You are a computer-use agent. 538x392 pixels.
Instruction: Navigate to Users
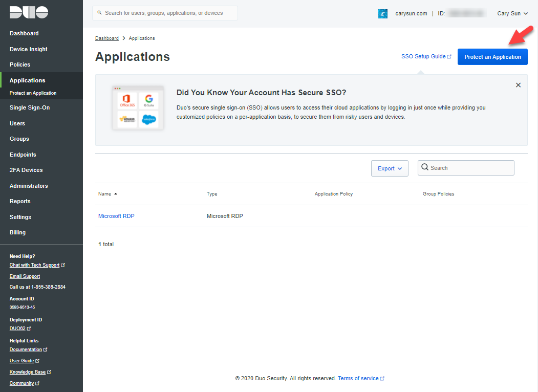tap(17, 123)
